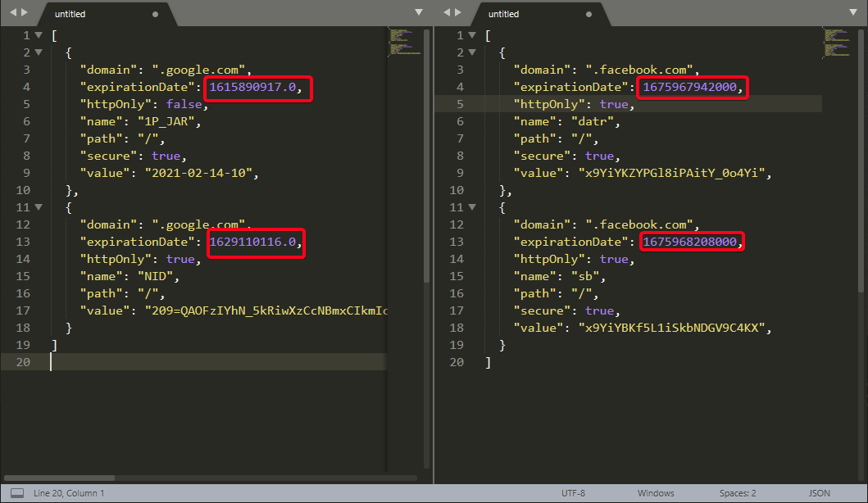Click the right pane minimap

(838, 42)
